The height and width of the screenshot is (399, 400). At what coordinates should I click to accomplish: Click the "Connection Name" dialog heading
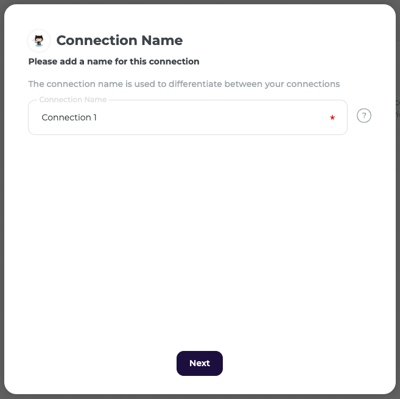coord(119,40)
